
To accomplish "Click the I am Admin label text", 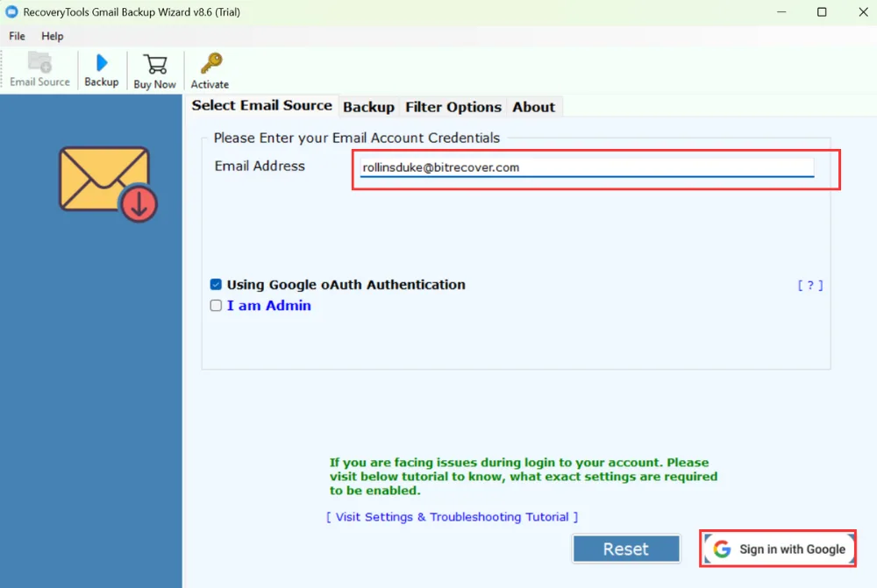I will point(268,305).
